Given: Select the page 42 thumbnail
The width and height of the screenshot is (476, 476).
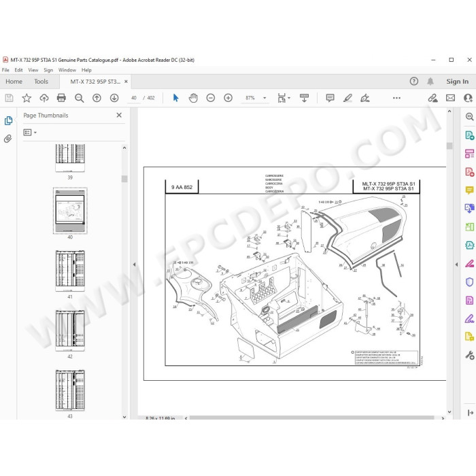Looking at the screenshot, I should pyautogui.click(x=70, y=330).
